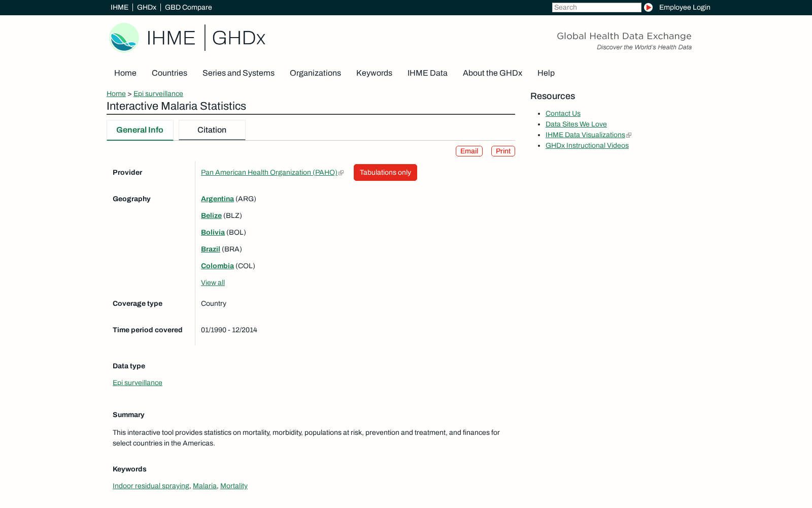This screenshot has height=508, width=812.
Task: Click the red search submit arrow icon
Action: point(648,7)
